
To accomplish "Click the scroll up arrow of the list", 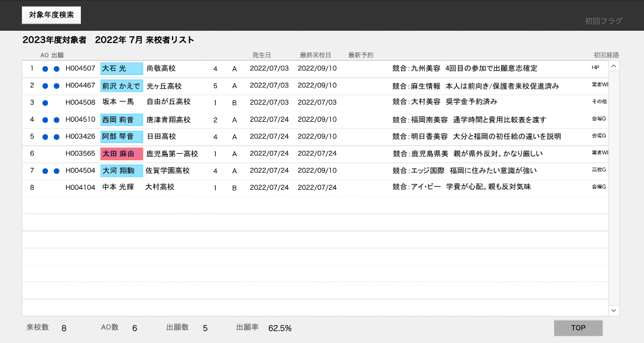I will tap(614, 66).
